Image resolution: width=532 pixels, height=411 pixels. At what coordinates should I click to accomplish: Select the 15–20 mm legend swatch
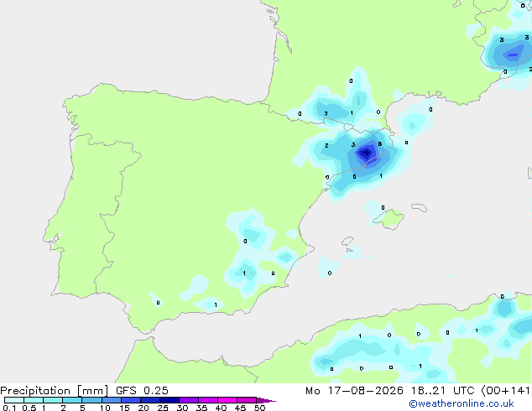131,400
